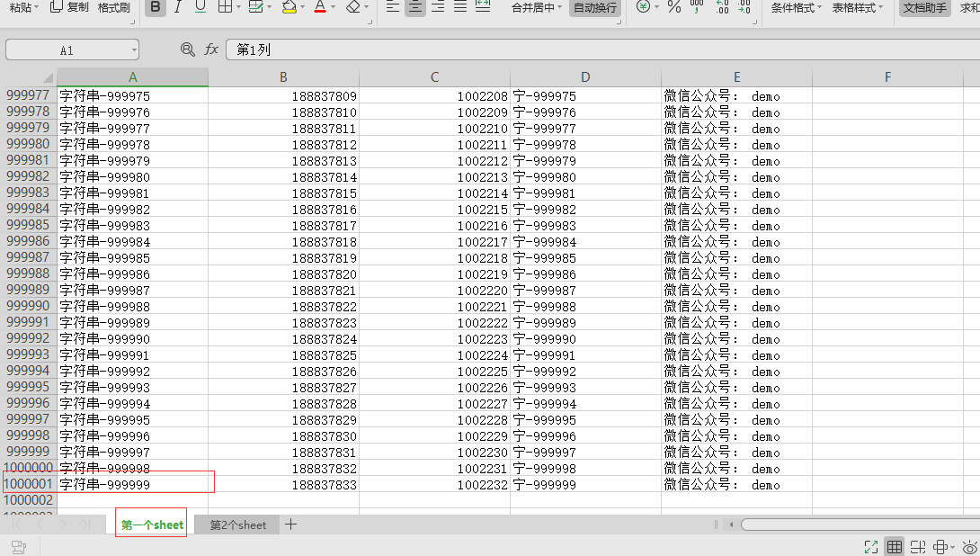Click the magnifier icon beside fx
Image resolution: width=980 pixels, height=556 pixels.
click(187, 49)
